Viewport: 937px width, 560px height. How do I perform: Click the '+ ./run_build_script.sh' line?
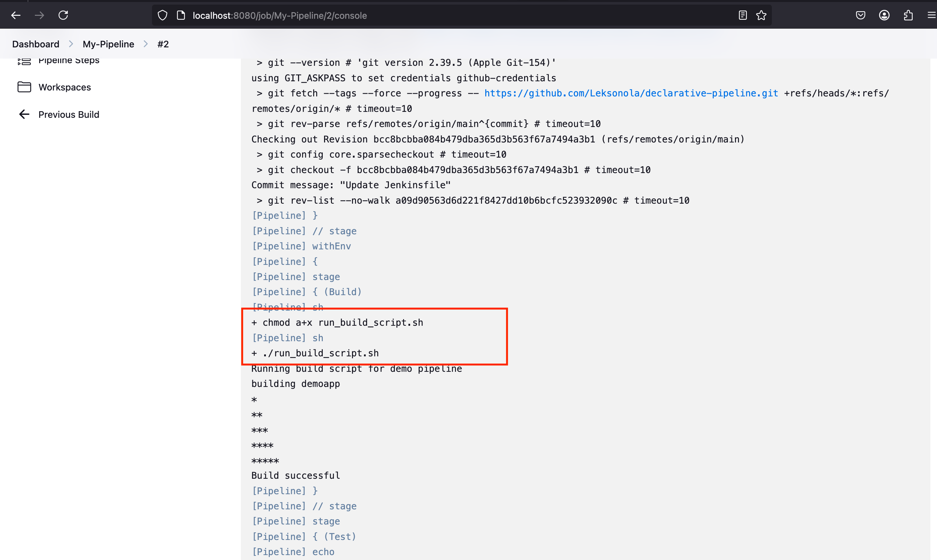pos(315,353)
